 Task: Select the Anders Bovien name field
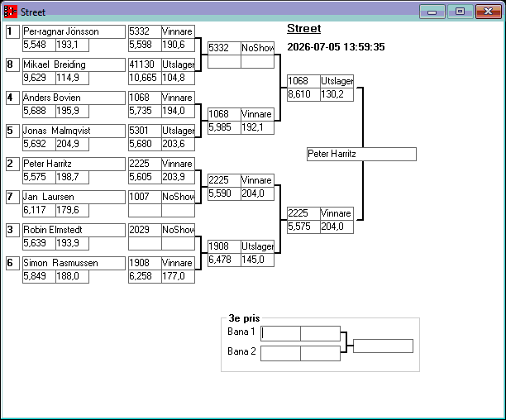click(x=74, y=98)
